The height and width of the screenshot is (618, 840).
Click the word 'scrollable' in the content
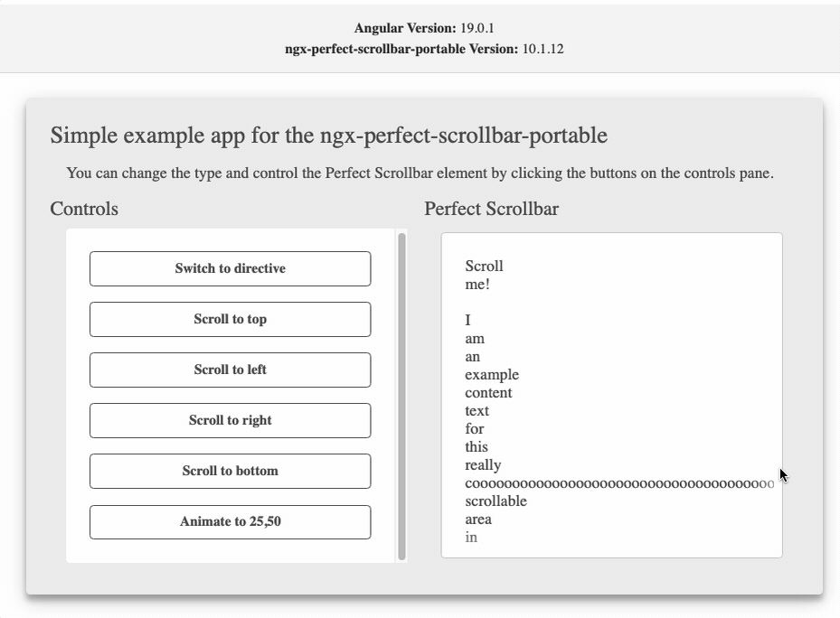click(x=496, y=501)
